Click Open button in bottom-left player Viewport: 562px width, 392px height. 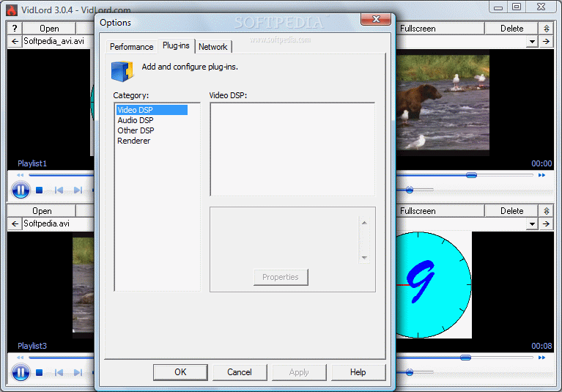[x=42, y=211]
